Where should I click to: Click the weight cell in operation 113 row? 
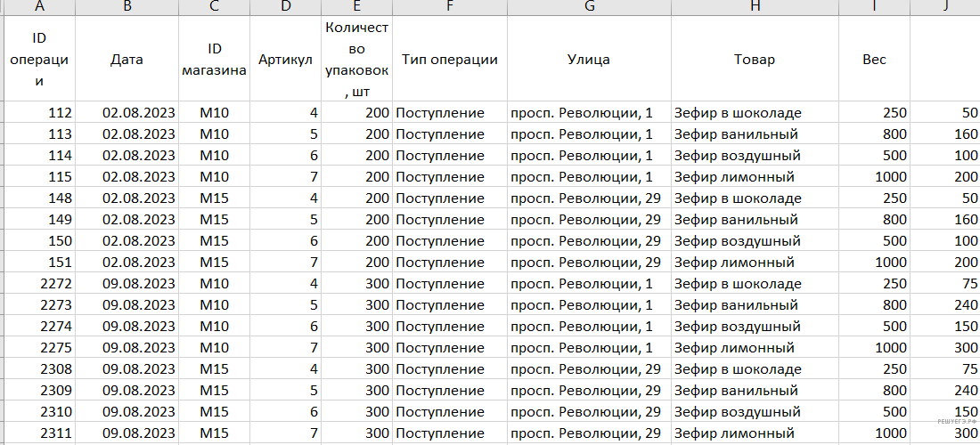[874, 134]
